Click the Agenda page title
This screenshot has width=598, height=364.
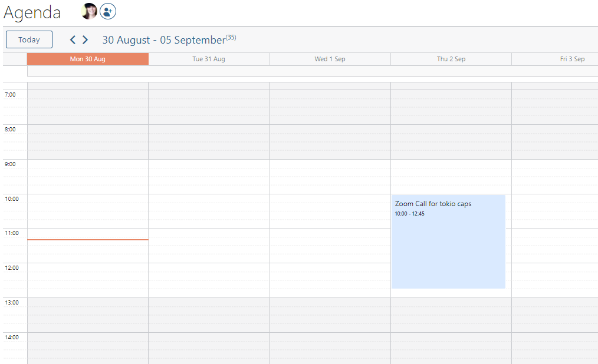(32, 12)
